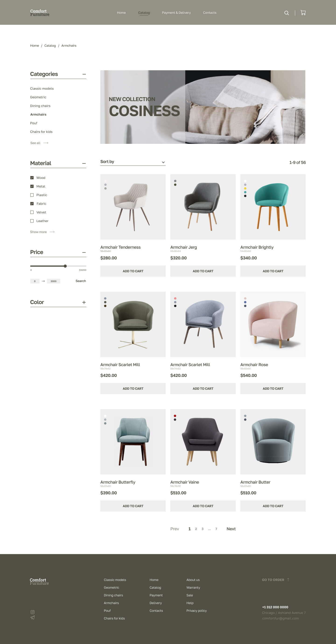Open the Instagram icon in footer
The image size is (336, 644).
32,612
